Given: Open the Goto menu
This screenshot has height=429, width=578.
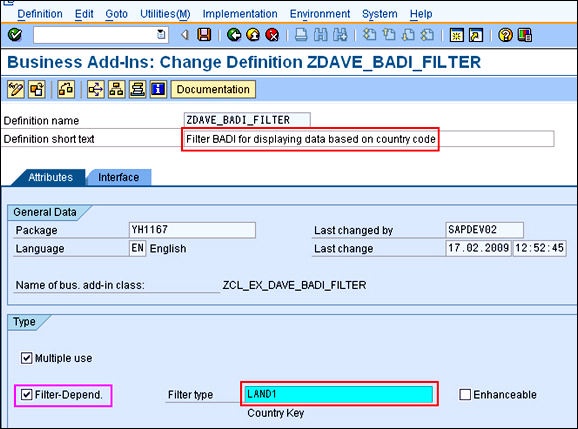Looking at the screenshot, I should click(x=116, y=14).
